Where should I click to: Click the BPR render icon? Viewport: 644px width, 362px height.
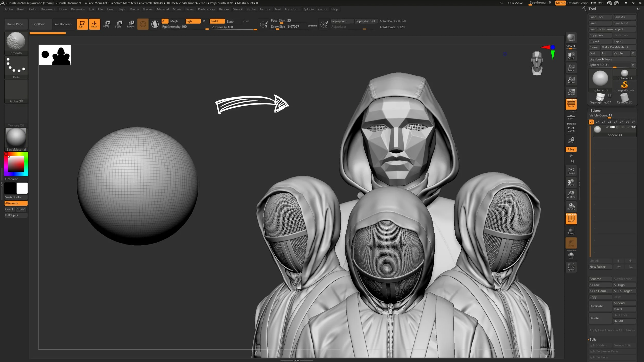click(x=571, y=38)
